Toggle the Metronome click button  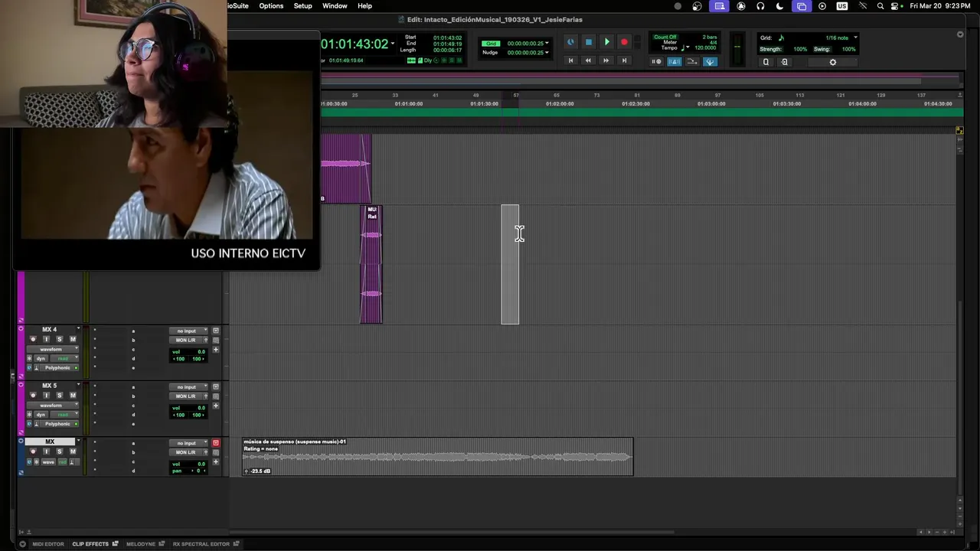pyautogui.click(x=675, y=61)
